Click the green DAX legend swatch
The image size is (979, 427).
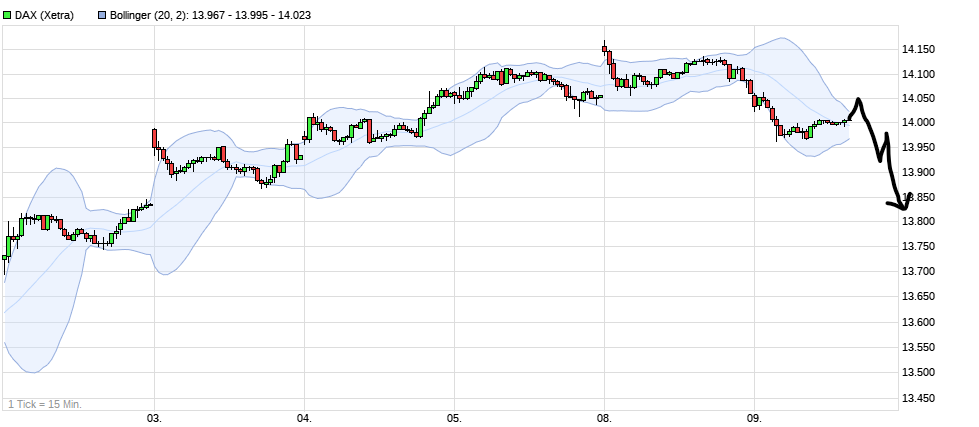click(x=9, y=16)
